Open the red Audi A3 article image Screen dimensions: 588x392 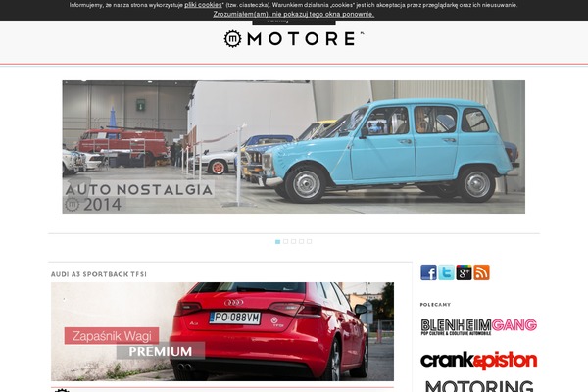click(222, 331)
